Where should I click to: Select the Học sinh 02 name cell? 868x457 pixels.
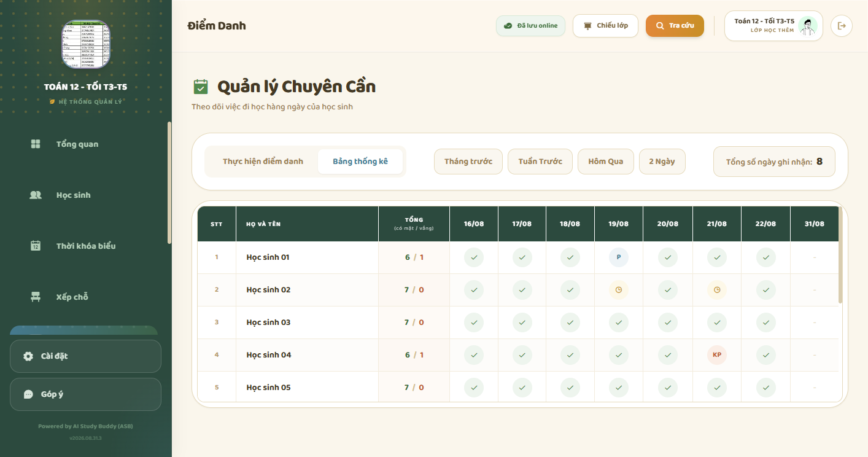[x=307, y=290]
